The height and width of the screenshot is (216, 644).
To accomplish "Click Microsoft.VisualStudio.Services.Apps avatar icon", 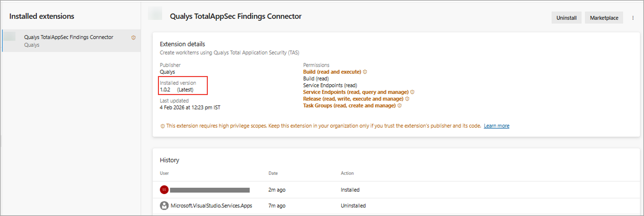I will pos(164,205).
